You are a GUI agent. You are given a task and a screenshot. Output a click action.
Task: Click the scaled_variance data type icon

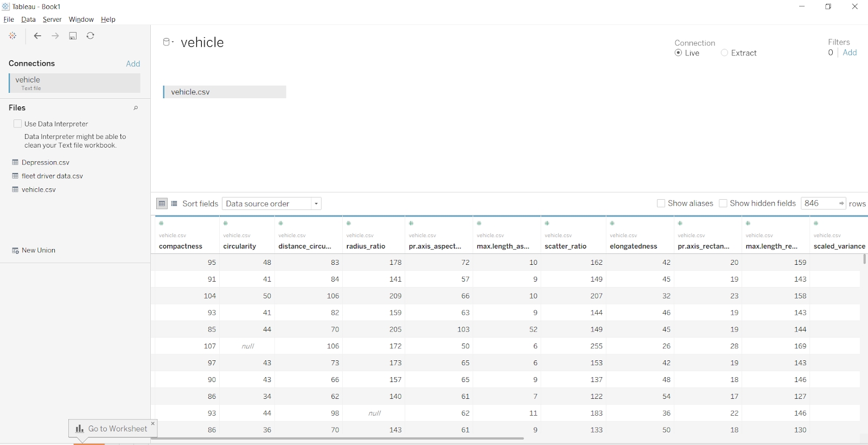[816, 223]
